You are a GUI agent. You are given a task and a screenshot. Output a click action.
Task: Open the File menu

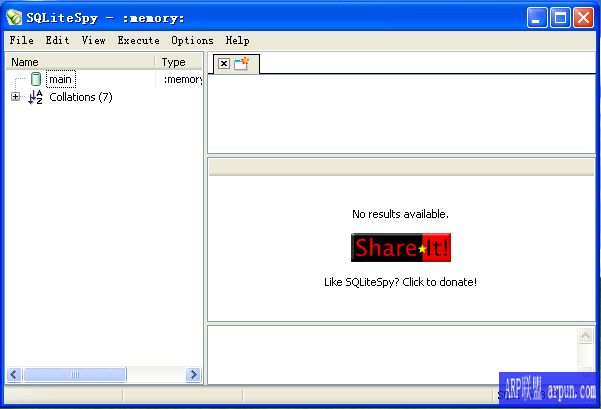coord(21,40)
